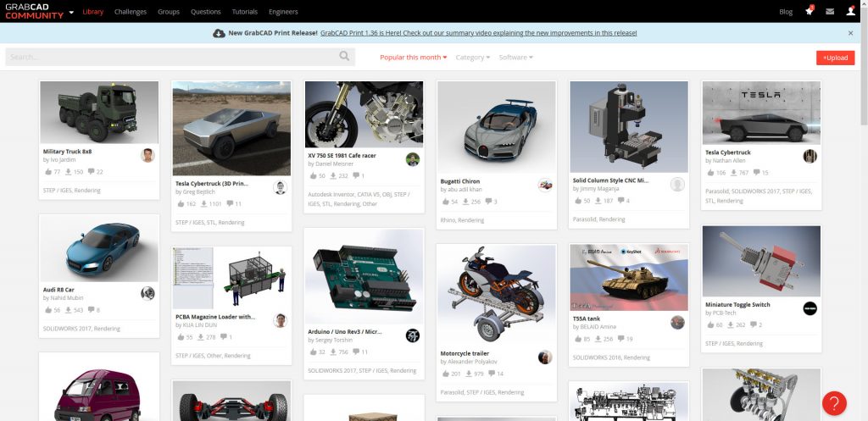
Task: Click download icon on Military Truck 8x8
Action: [69, 171]
